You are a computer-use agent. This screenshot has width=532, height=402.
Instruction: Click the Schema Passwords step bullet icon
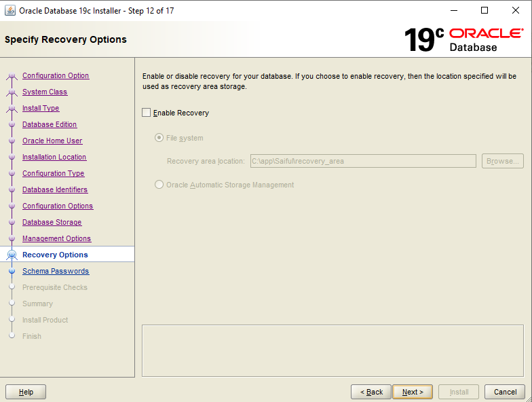pyautogui.click(x=12, y=271)
